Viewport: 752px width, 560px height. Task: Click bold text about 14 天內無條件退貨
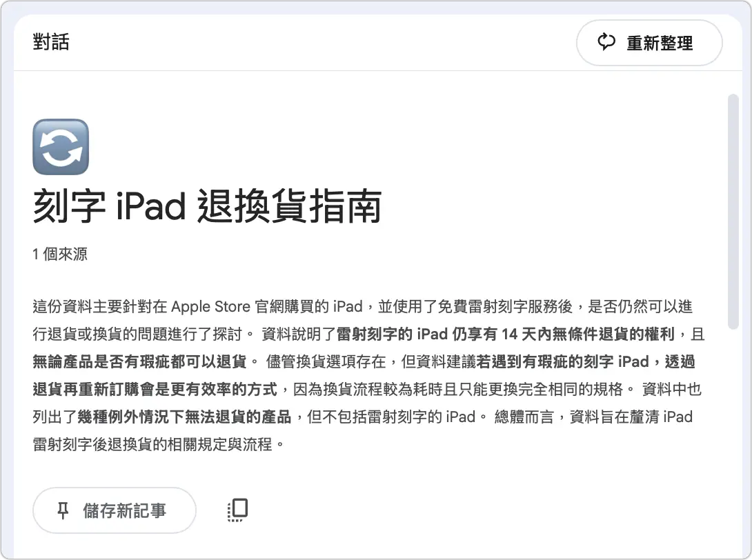pos(506,334)
